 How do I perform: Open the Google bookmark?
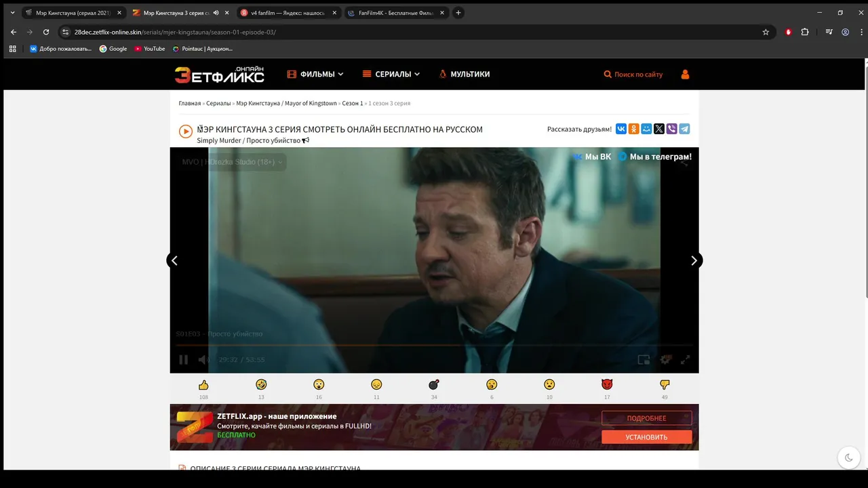click(113, 49)
